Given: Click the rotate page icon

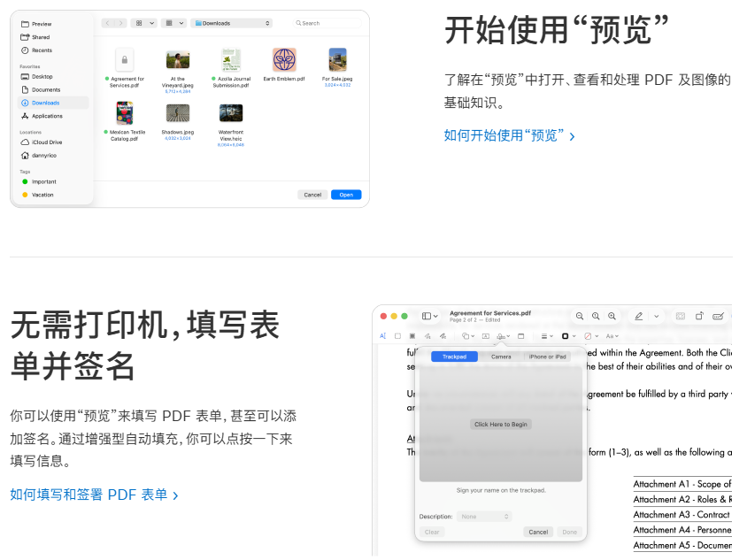Looking at the screenshot, I should (x=699, y=316).
